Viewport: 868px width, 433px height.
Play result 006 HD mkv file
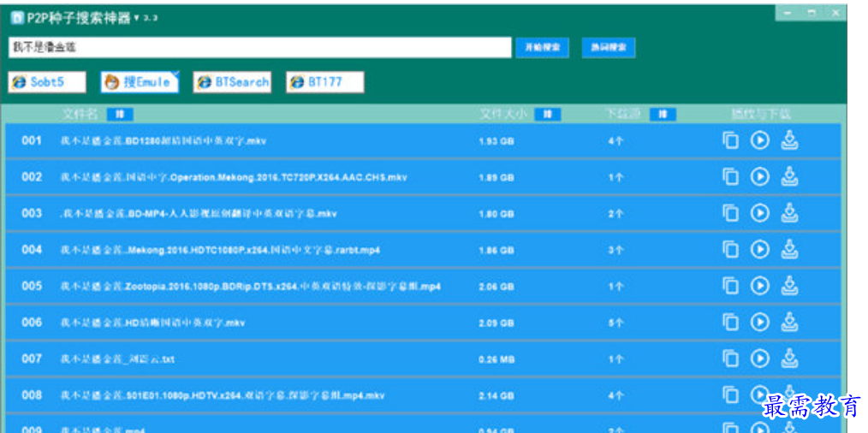(760, 323)
